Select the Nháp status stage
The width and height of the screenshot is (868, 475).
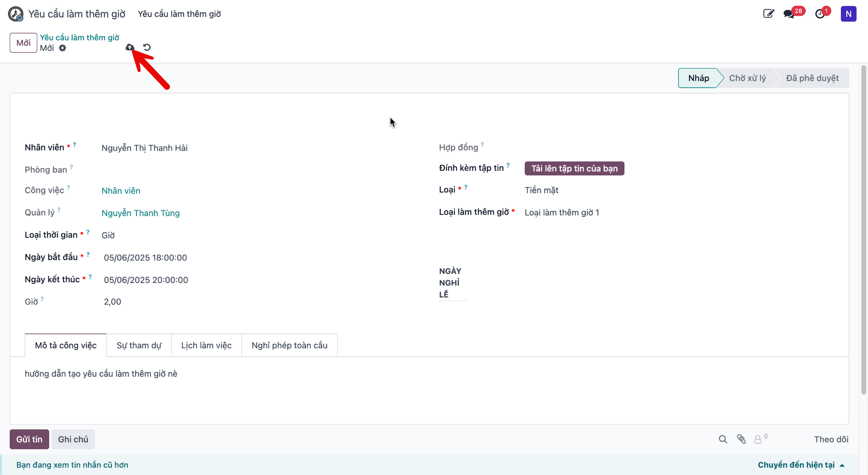click(x=698, y=78)
